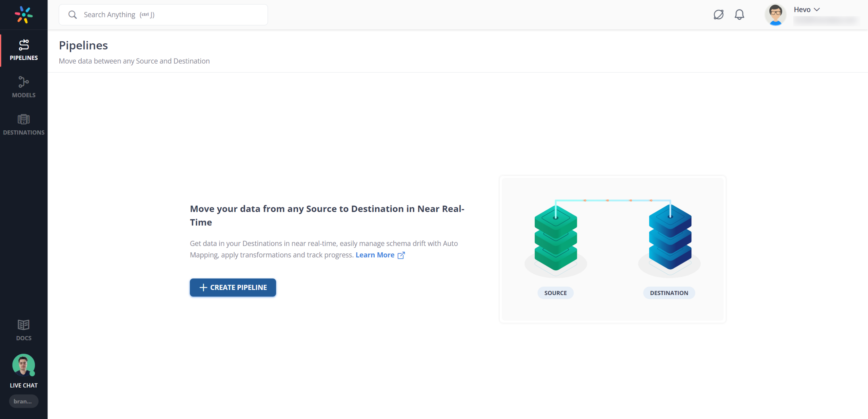Go to the Destinations sidebar section
This screenshot has height=419, width=868.
click(23, 124)
